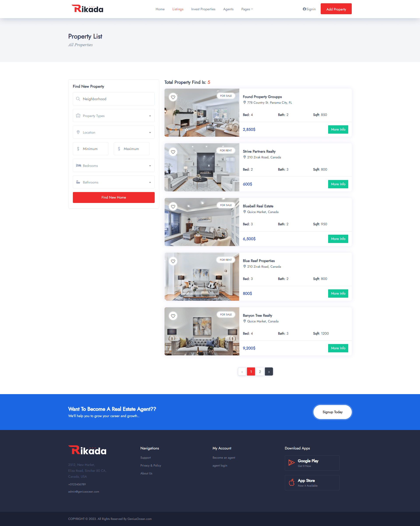Click the search magnifier icon in Neighborhood field

(78, 99)
